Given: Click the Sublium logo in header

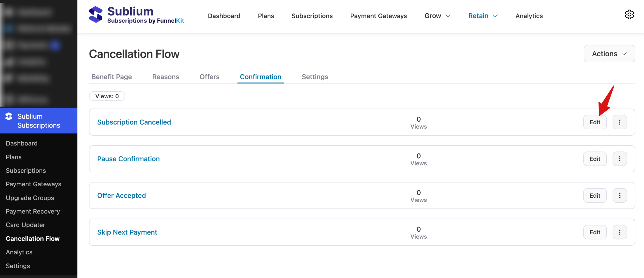Looking at the screenshot, I should 96,15.
